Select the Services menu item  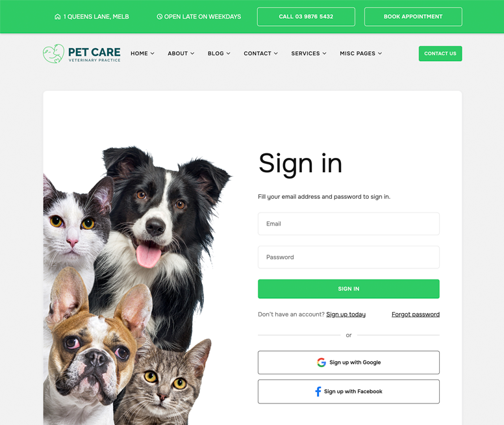309,53
